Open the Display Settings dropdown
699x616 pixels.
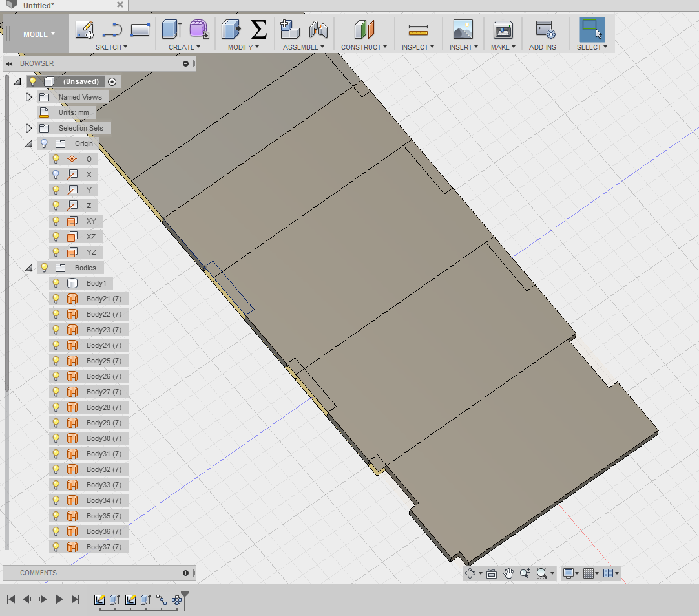tap(570, 573)
